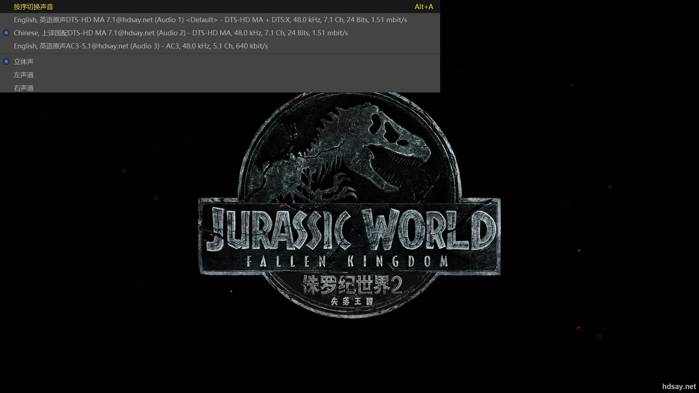Click the Default tag on Audio 1
Viewport: 699px width, 393px height.
click(202, 20)
